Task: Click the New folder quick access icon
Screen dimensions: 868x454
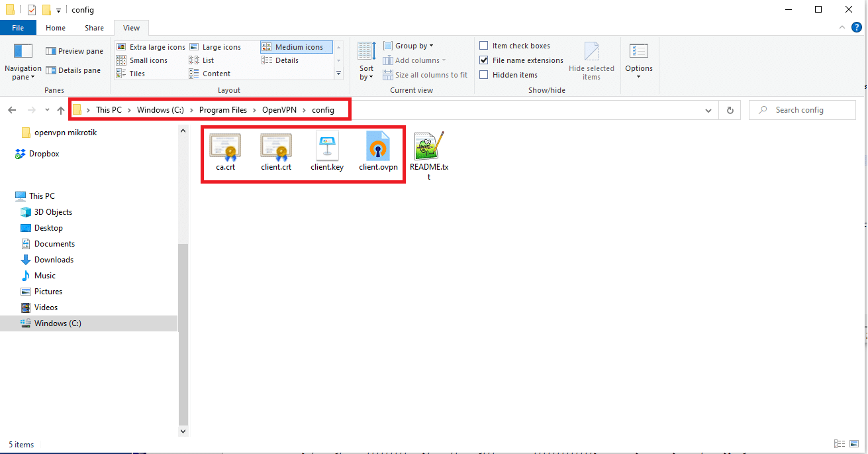Action: click(x=46, y=10)
